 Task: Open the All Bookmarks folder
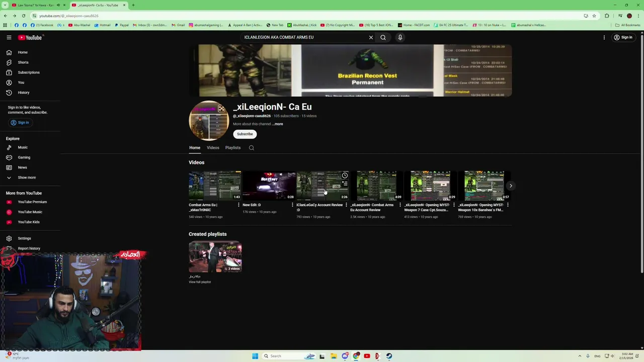click(x=627, y=25)
